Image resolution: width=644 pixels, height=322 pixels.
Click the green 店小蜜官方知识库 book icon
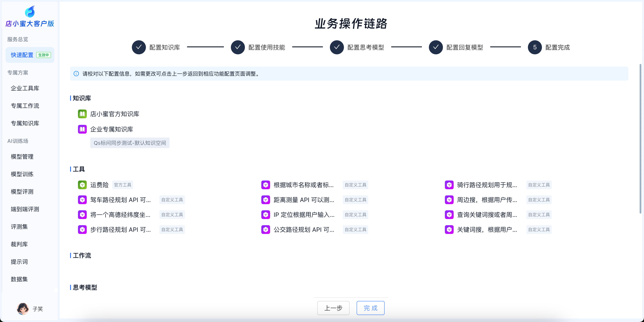(82, 114)
